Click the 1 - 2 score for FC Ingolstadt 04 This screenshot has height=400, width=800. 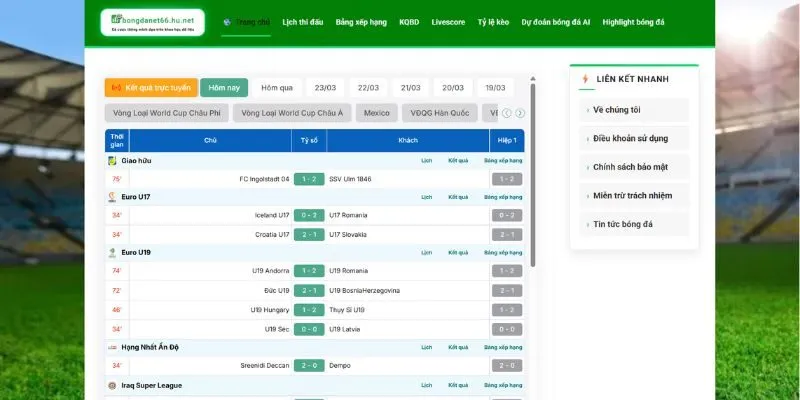point(309,179)
